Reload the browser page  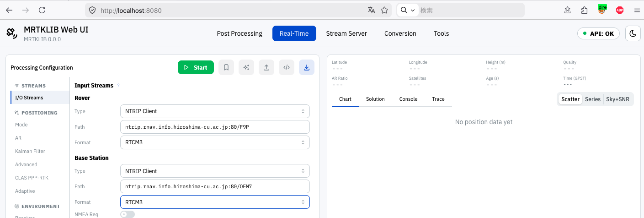pos(42,10)
